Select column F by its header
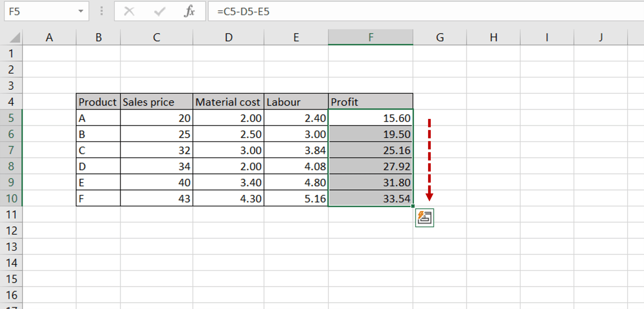 (x=371, y=37)
